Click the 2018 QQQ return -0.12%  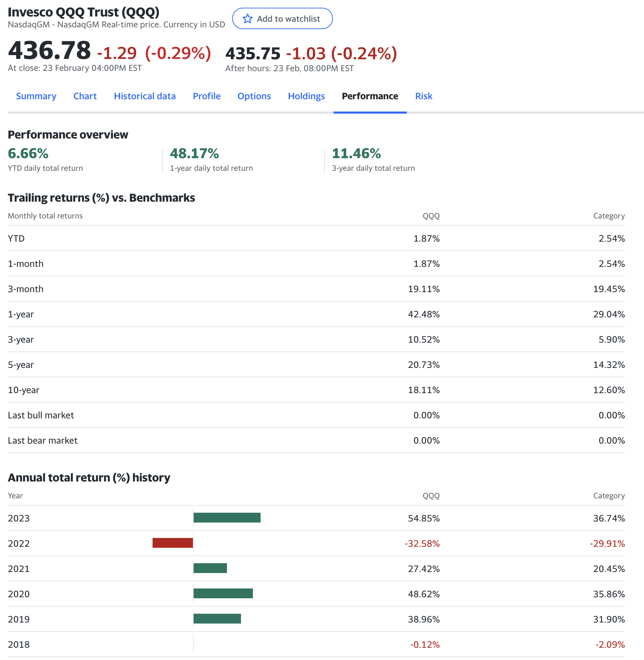point(425,645)
